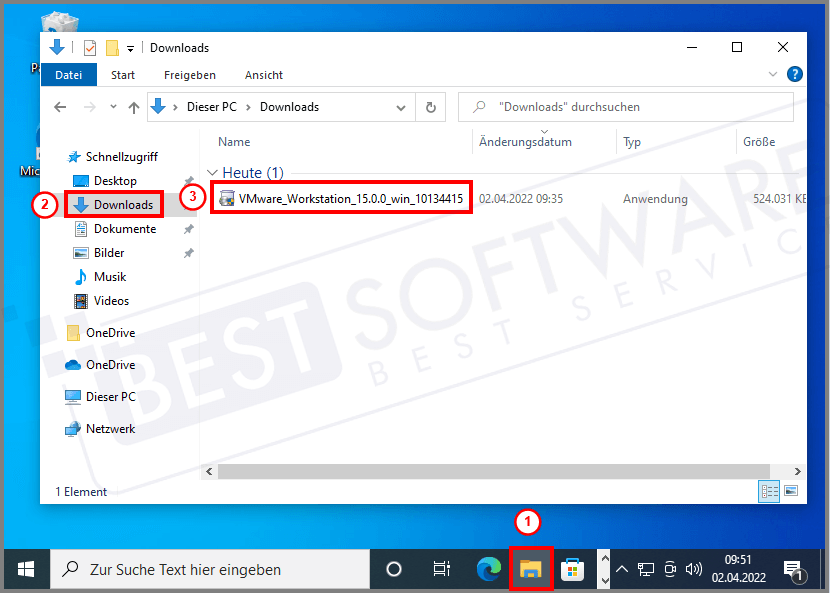Switch to large thumbnails view layout
830x593 pixels.
[x=791, y=491]
